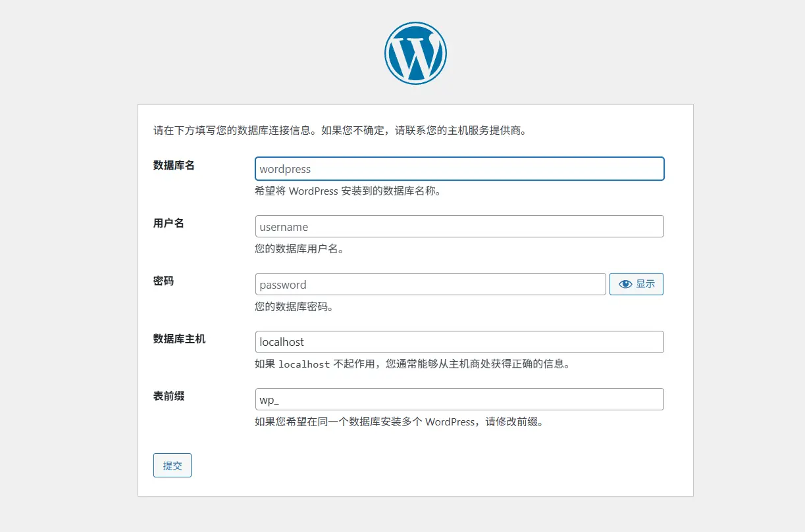Viewport: 805px width, 532px height.
Task: Click help text 如果您希望在同一个数据库安装多个 WordPress
Action: pyautogui.click(x=365, y=422)
